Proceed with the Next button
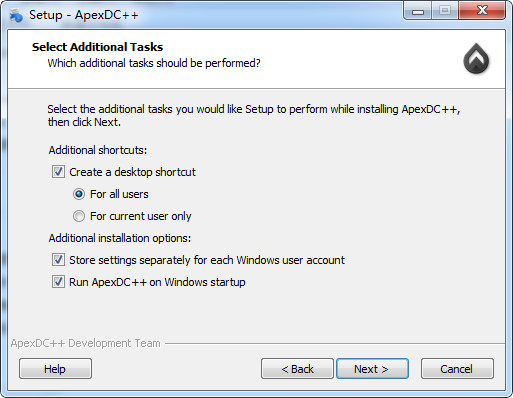513x398 pixels. [373, 369]
